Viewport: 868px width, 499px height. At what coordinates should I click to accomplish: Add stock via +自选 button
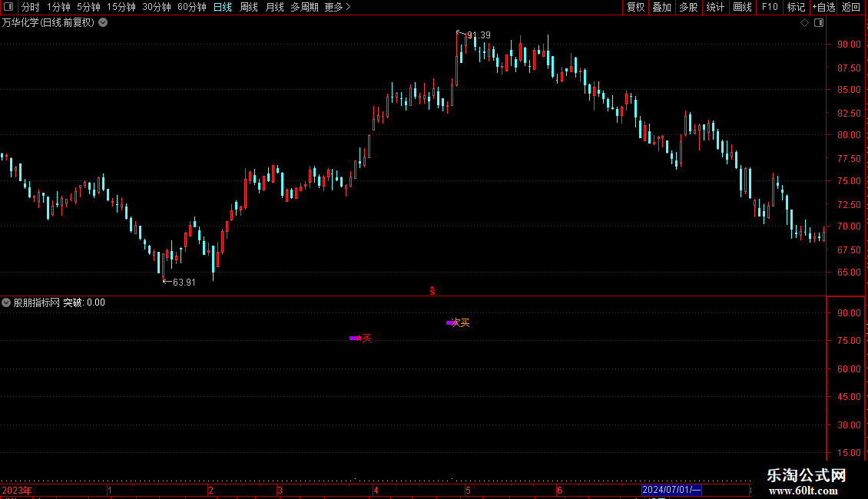point(823,7)
